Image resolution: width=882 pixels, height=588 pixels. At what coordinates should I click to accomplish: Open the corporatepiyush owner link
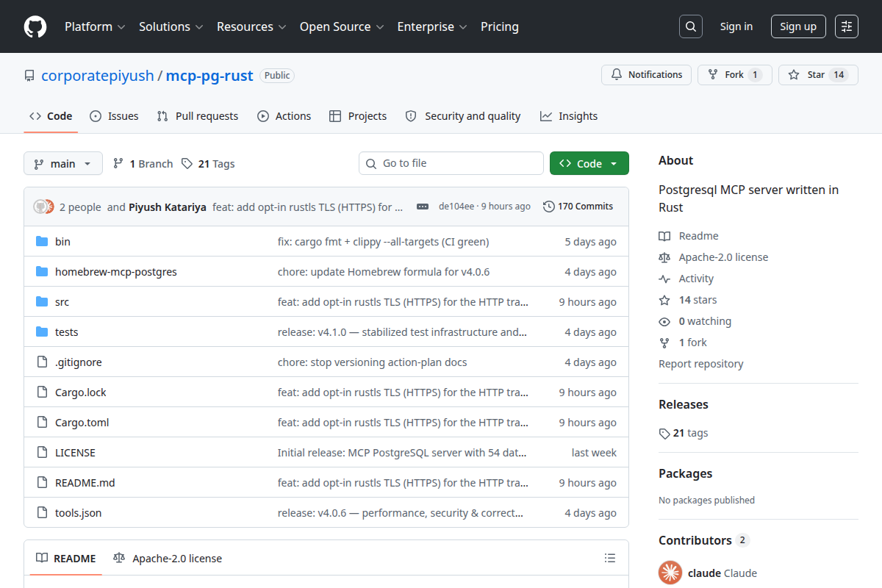98,76
